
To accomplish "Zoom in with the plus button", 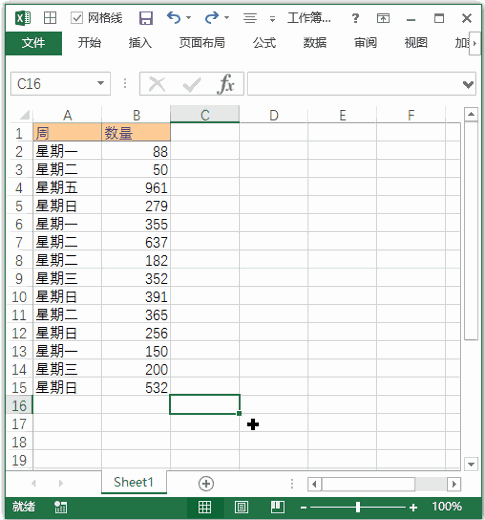I will coord(413,508).
